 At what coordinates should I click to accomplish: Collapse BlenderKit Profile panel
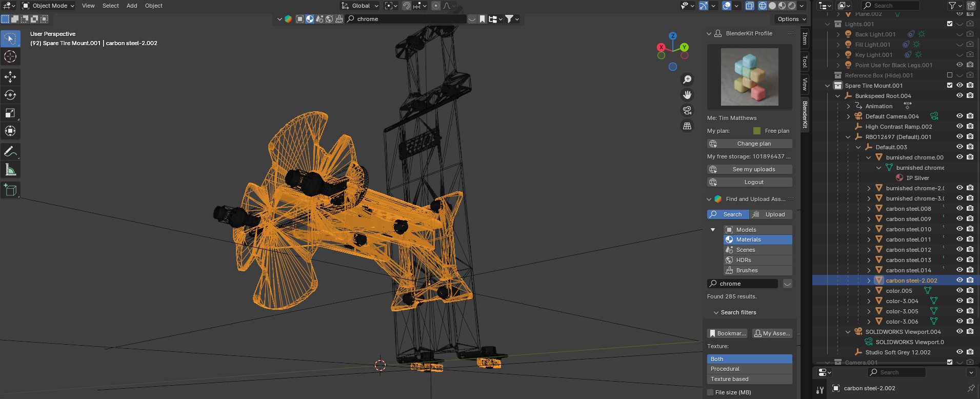click(709, 33)
